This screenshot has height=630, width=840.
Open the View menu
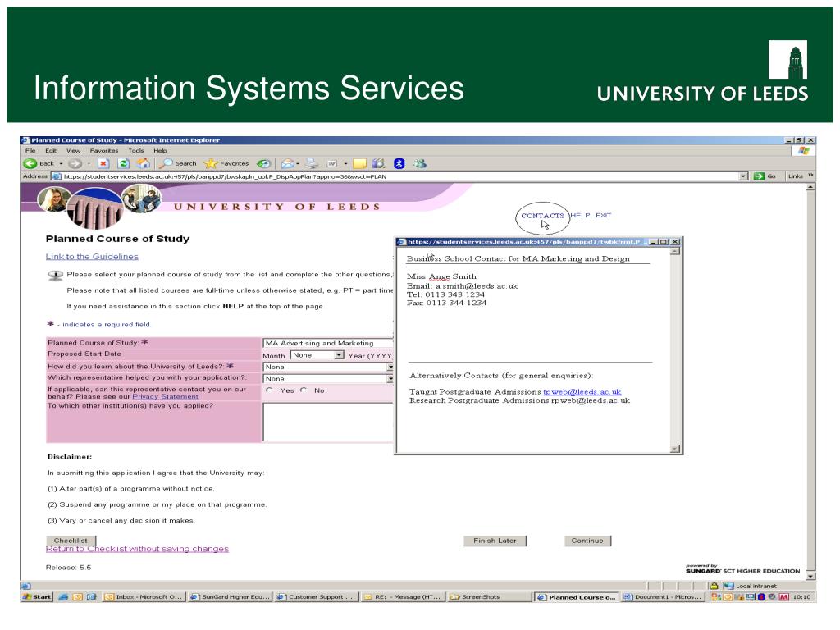(x=73, y=151)
